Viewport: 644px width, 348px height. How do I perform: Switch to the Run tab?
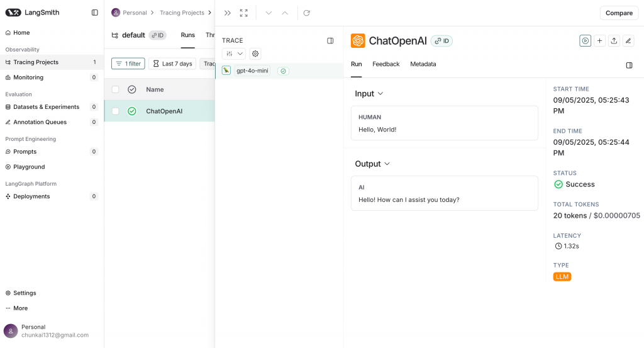click(x=357, y=64)
